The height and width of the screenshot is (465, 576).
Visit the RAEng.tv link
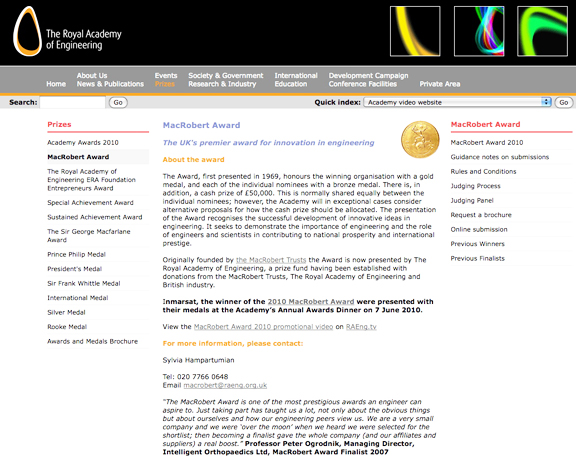(x=361, y=327)
